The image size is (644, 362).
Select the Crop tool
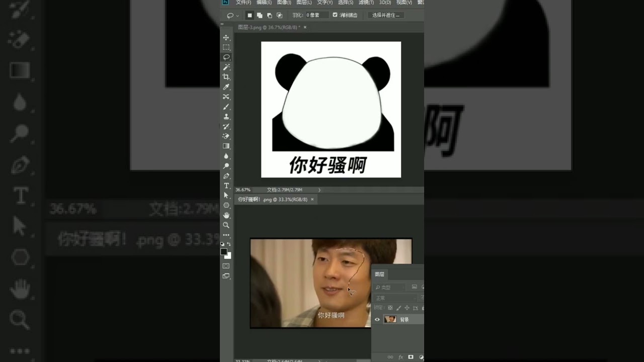click(x=226, y=77)
